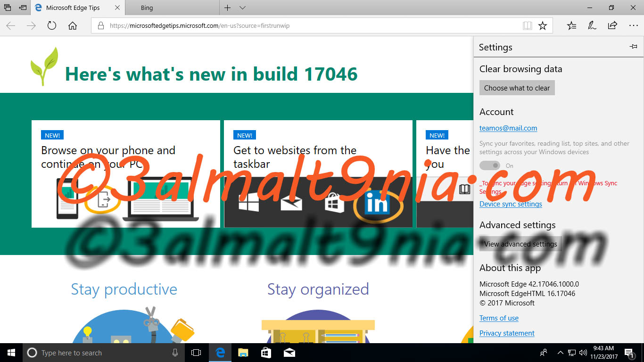Close the Microsoft Edge Tips tab
The height and width of the screenshot is (362, 644).
pos(117,8)
